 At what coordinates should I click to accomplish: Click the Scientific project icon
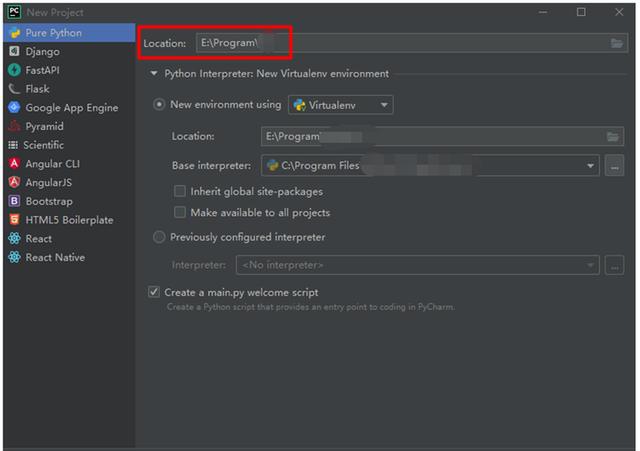click(13, 145)
